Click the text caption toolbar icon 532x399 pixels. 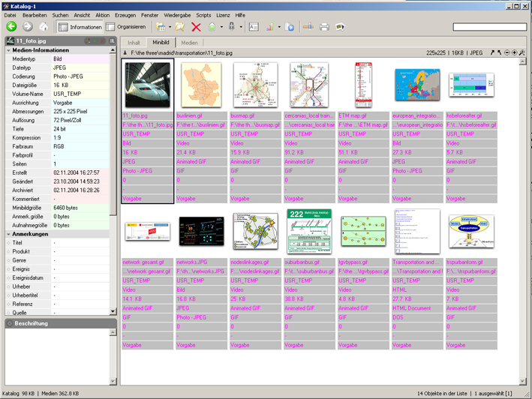(x=254, y=27)
